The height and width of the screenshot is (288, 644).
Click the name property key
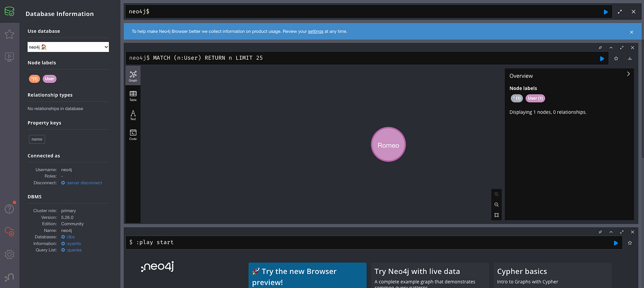(x=37, y=139)
